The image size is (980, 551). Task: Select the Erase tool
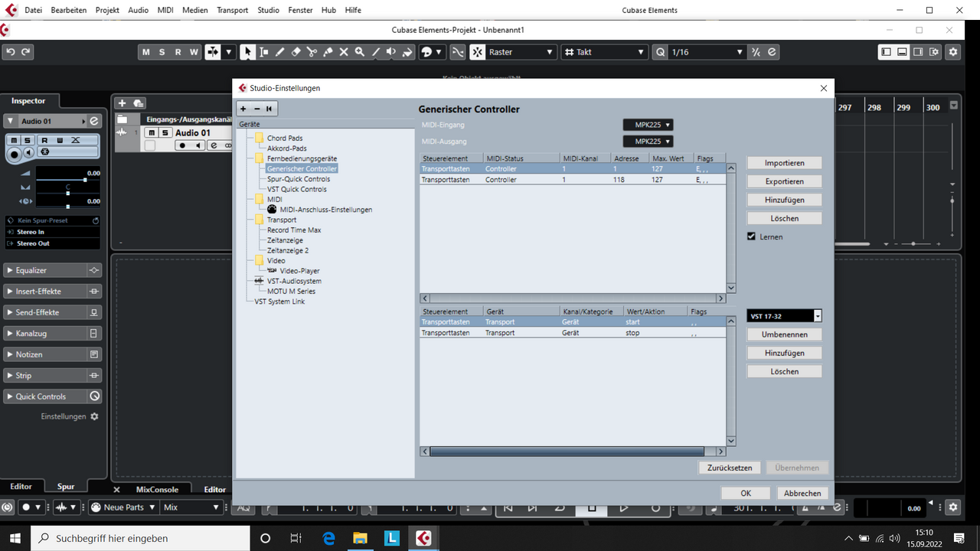296,52
